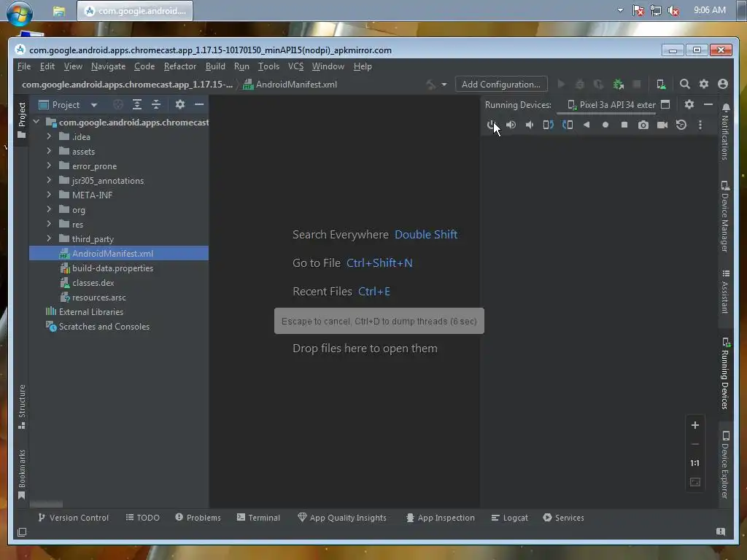Viewport: 747px width, 560px height.
Task: Toggle tool window bars icon at bottom-left
Action: pos(22,532)
